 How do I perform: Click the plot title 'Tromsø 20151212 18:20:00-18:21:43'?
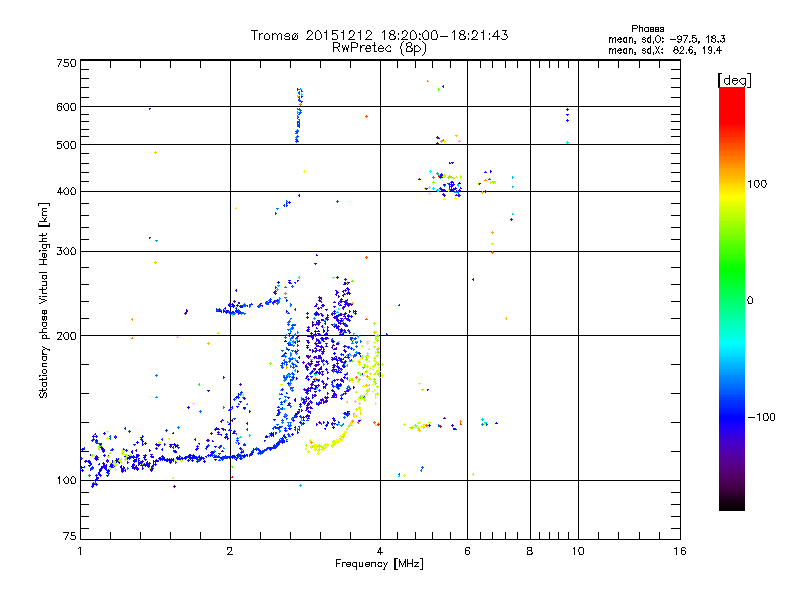tap(379, 35)
